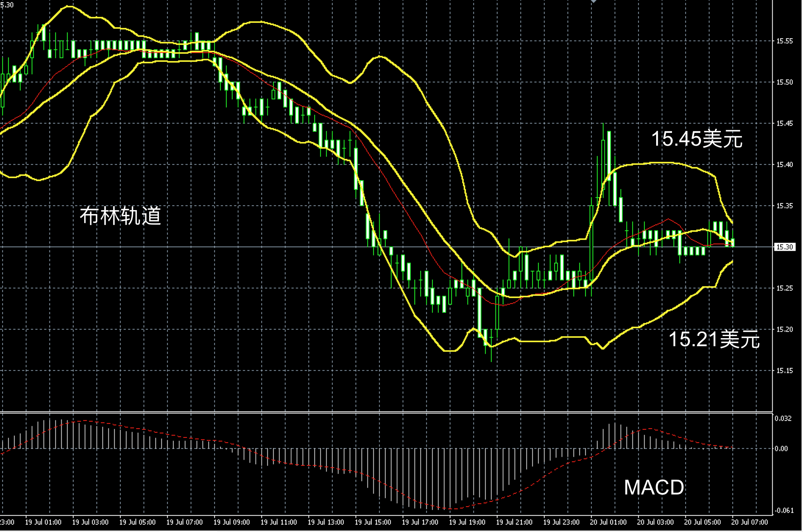The image size is (803, 532).
Task: Click the 19 Jul 09:00 time label
Action: [231, 522]
